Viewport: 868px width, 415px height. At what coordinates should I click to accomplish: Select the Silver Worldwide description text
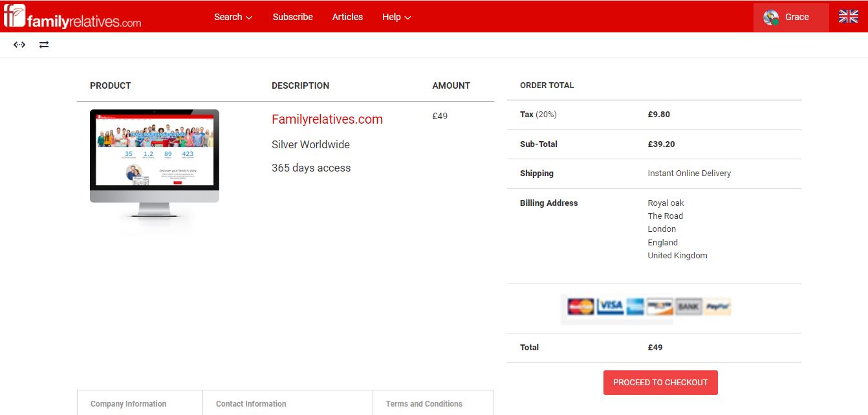click(x=310, y=144)
